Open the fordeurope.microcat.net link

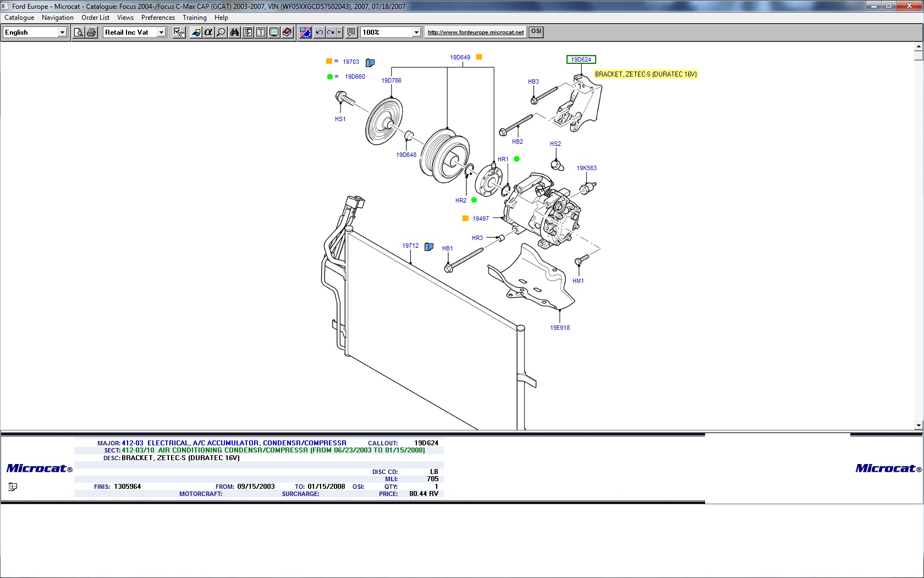475,32
